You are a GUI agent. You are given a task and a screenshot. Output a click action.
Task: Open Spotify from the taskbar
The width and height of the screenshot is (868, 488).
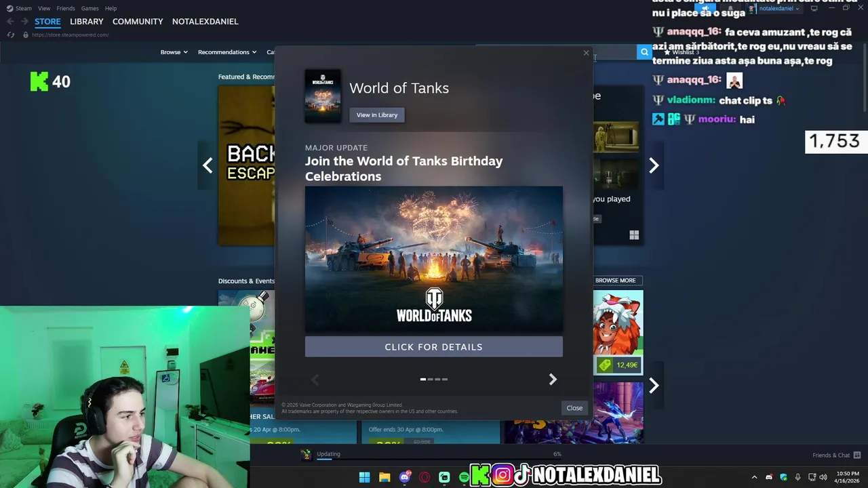point(464,477)
